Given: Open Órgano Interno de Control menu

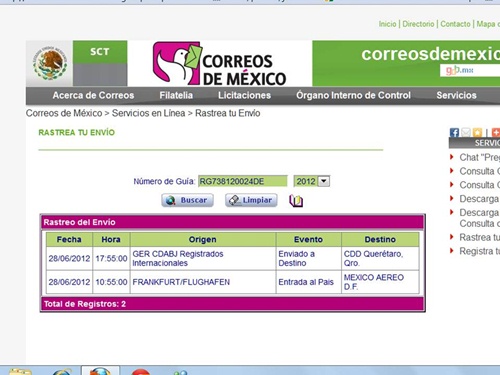Looking at the screenshot, I should coord(353,95).
